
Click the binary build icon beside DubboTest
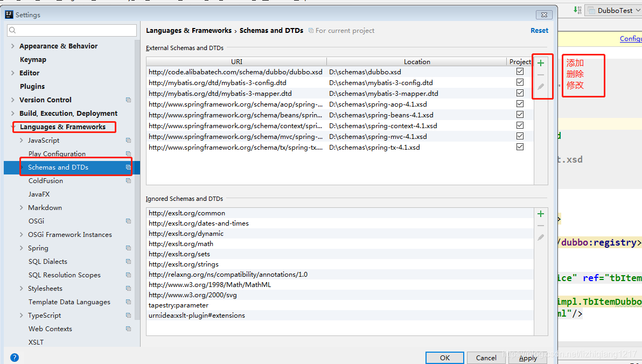[x=577, y=10]
